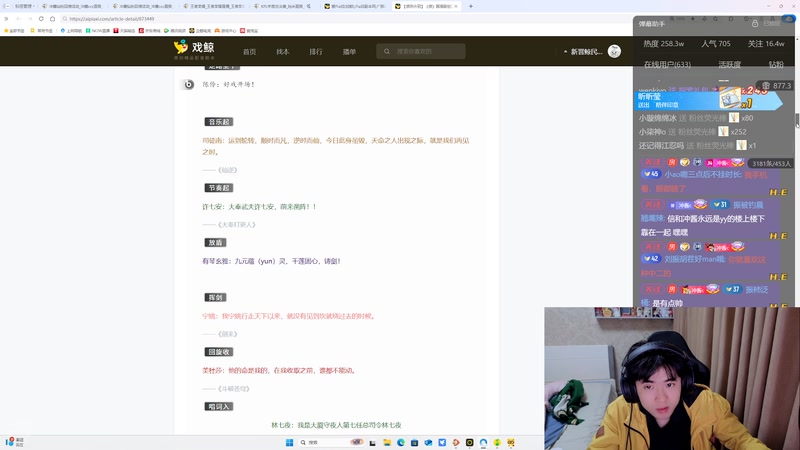Click the browser home icon

52,19
